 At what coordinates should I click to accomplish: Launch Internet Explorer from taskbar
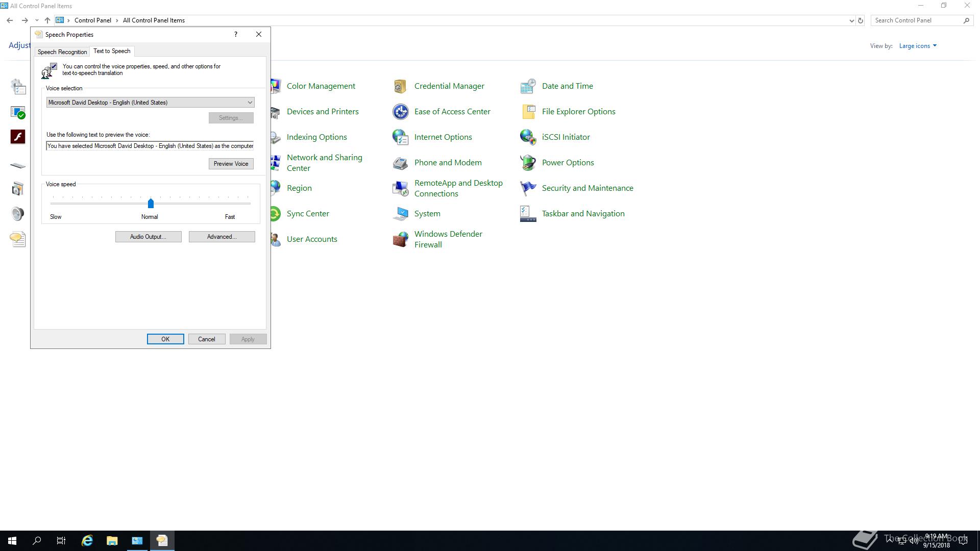pos(87,541)
